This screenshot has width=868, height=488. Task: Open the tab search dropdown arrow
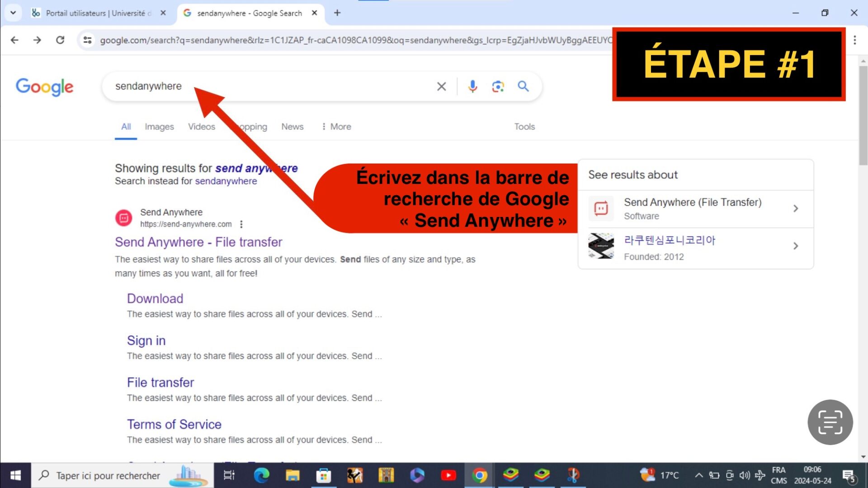(13, 13)
